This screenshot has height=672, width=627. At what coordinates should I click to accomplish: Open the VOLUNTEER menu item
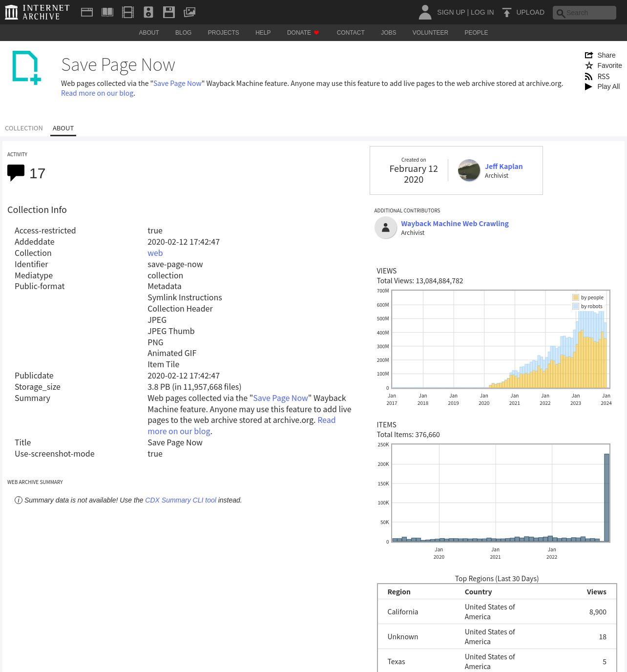click(x=430, y=33)
